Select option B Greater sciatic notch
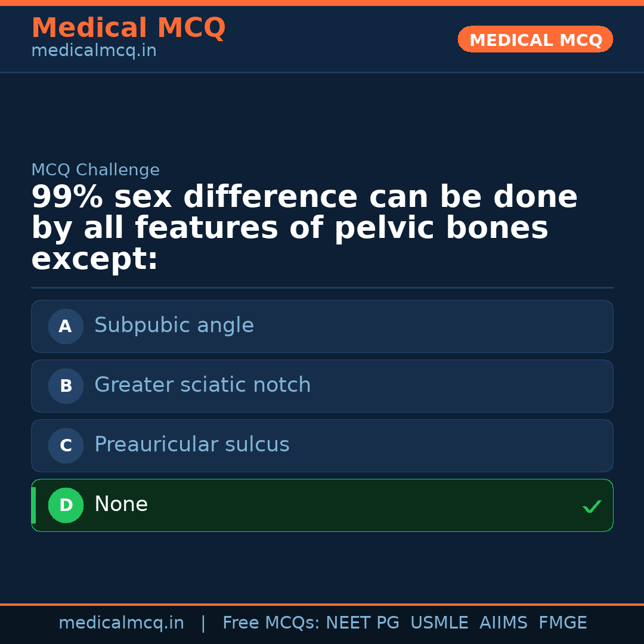The width and height of the screenshot is (644, 644). tap(322, 386)
